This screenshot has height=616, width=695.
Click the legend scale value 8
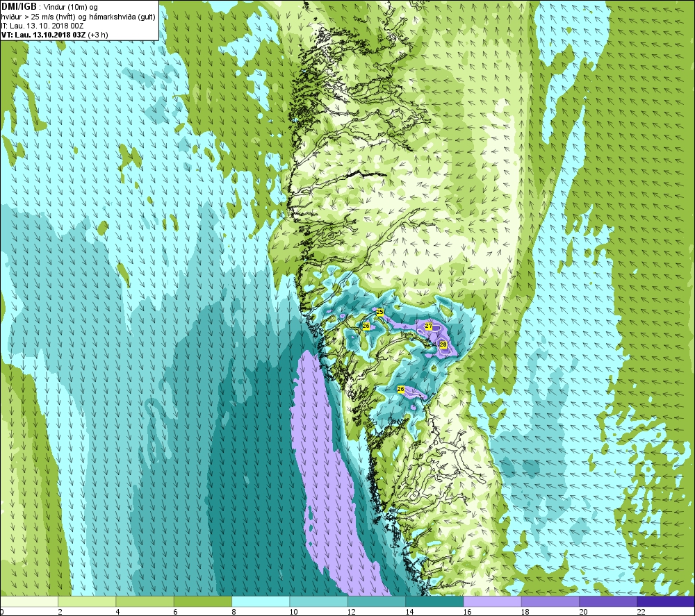[x=234, y=612]
